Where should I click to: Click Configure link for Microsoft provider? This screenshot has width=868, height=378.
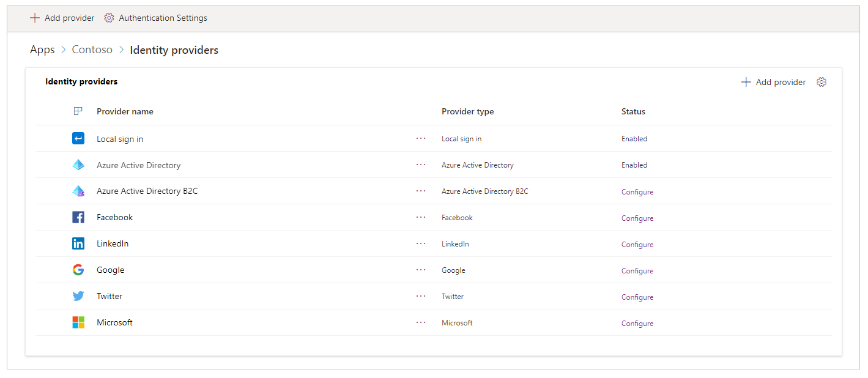coord(637,324)
